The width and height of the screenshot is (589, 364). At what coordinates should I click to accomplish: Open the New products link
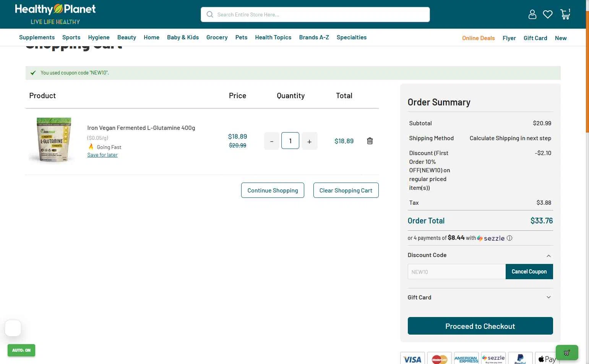click(561, 38)
